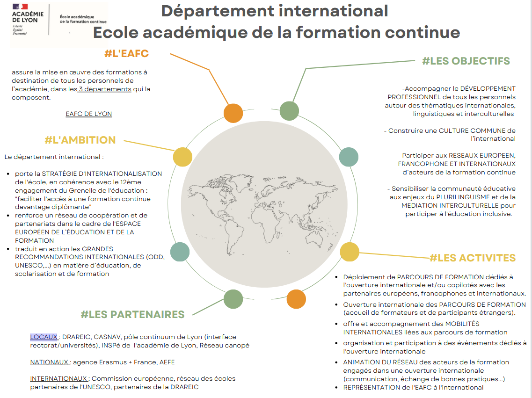The image size is (532, 398).
Task: Click the "Ecole académique de la formation continue" title
Action: [x=277, y=33]
